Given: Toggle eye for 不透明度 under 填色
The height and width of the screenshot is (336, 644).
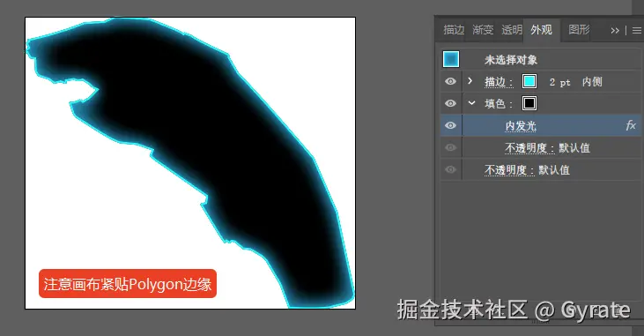Looking at the screenshot, I should click(x=450, y=147).
